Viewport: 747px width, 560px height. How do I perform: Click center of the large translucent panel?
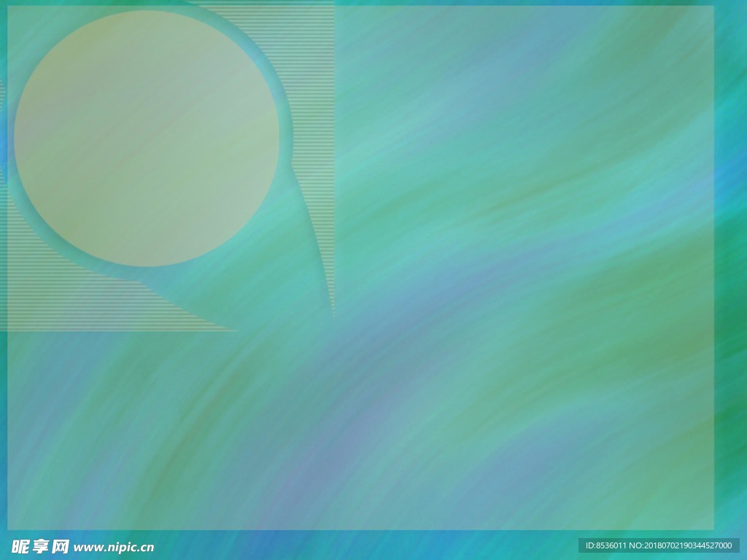click(x=361, y=268)
